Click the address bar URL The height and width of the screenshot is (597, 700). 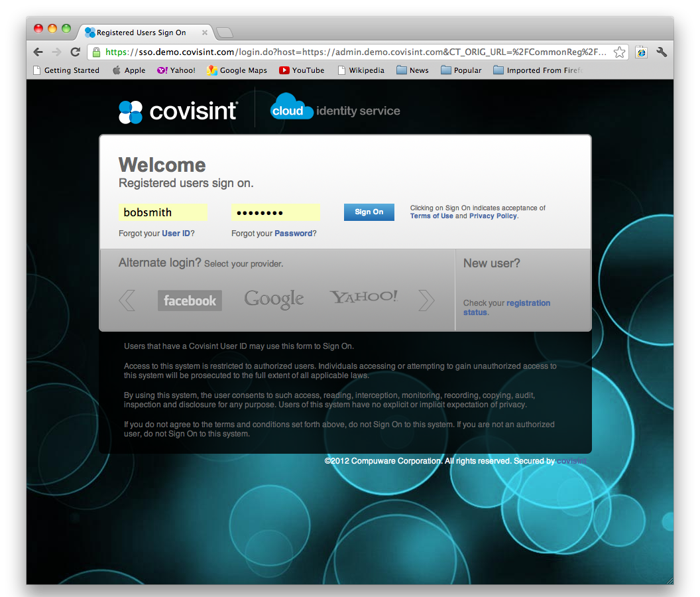(355, 52)
